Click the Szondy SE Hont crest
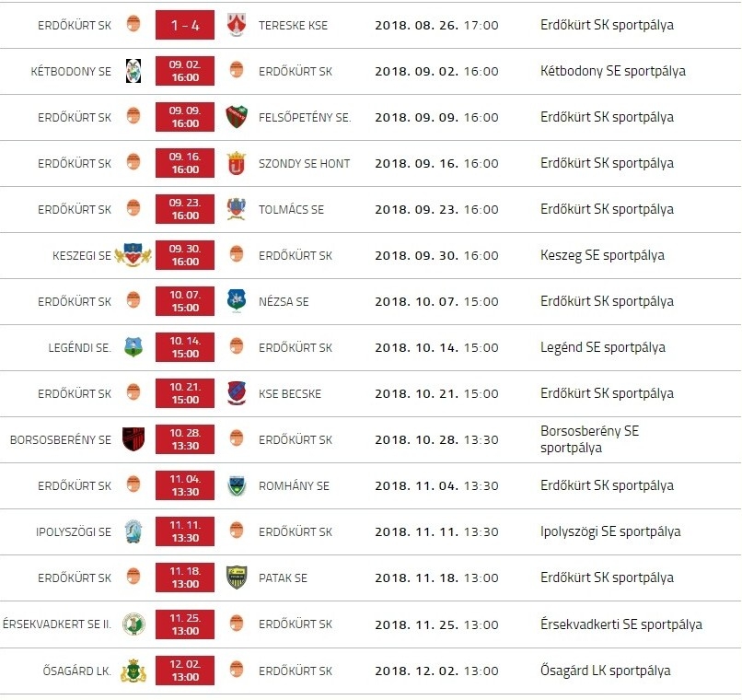 click(x=237, y=163)
